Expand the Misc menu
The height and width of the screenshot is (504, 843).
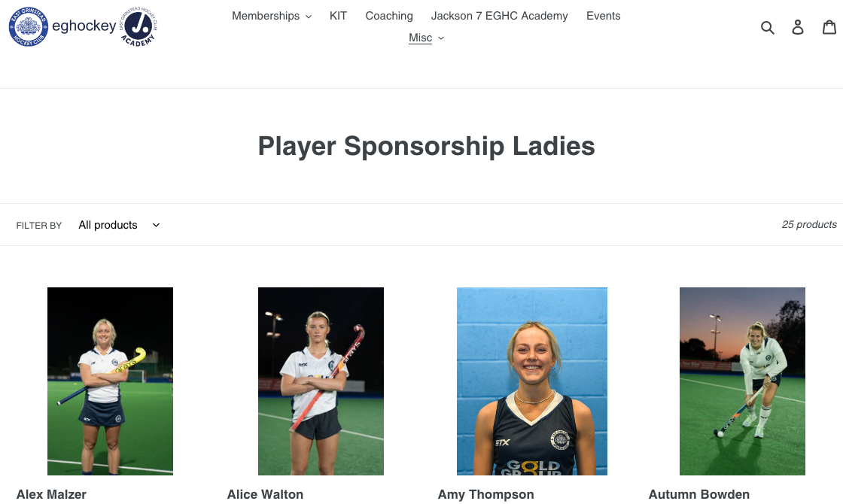426,38
